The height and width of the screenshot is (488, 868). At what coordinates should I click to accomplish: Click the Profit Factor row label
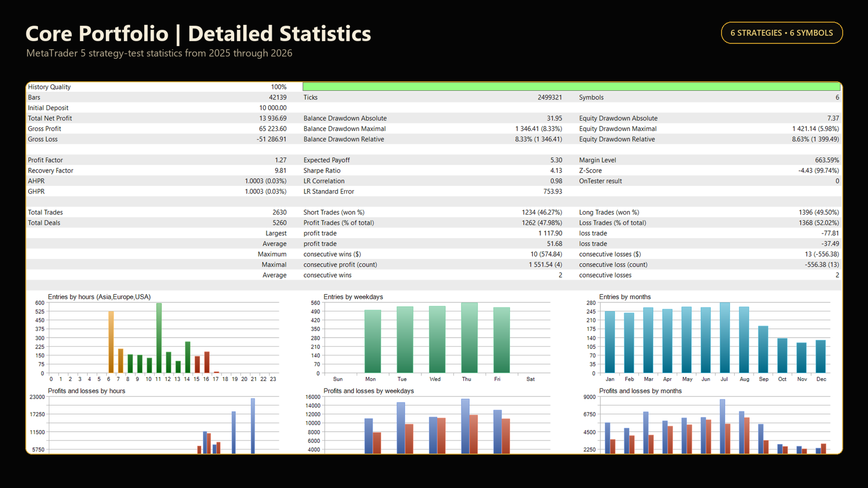45,160
